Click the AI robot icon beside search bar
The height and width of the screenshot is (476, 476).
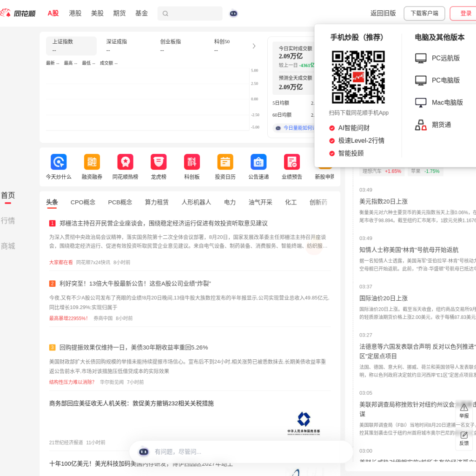tap(233, 13)
